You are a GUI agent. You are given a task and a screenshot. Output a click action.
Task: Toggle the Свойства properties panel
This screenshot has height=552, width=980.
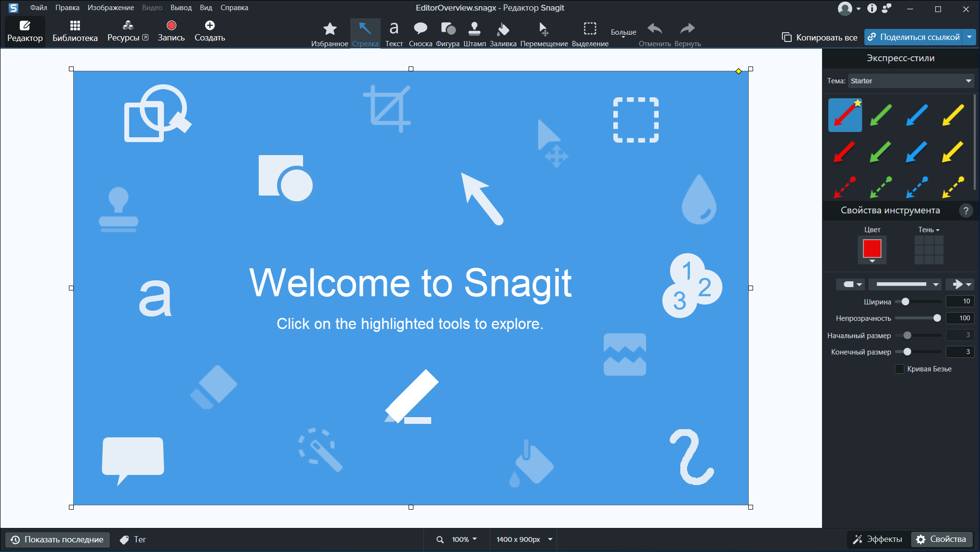coord(941,539)
